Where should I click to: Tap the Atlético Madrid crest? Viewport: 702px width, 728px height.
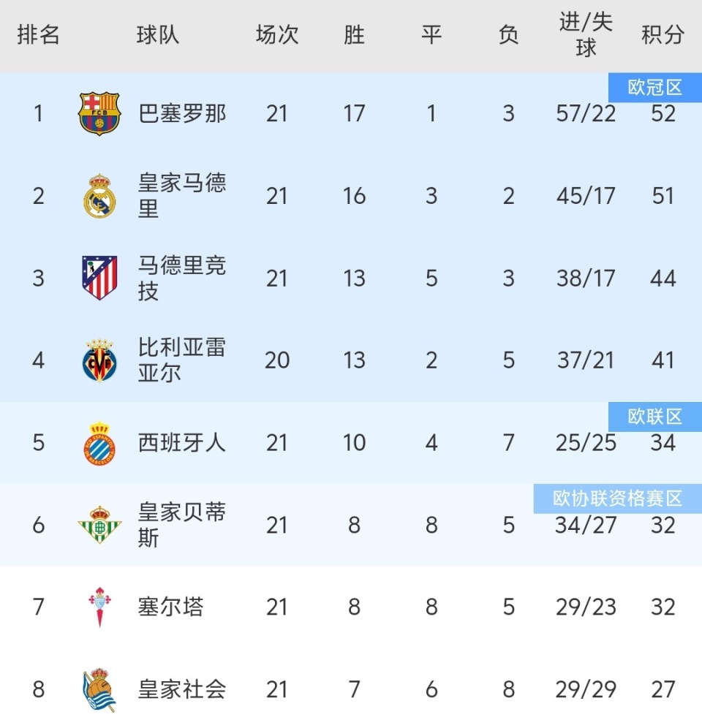[99, 278]
